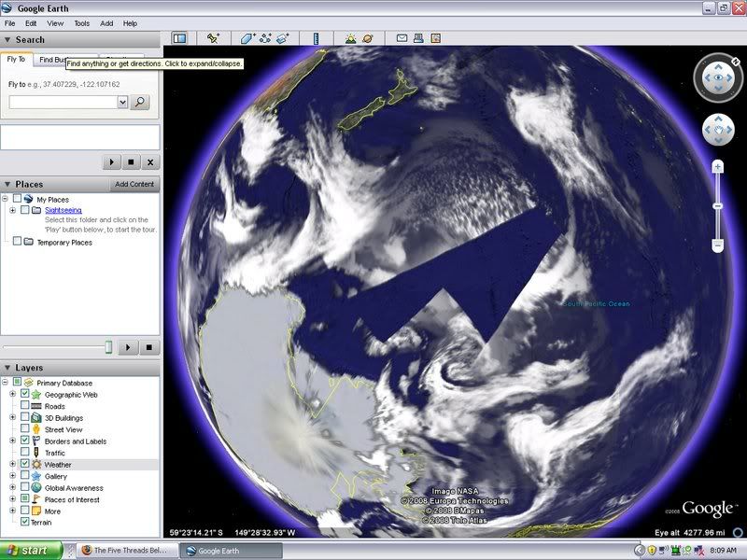Toggle the sidebar visibility toolbar icon
Screen dimensions: 747x560
tap(179, 38)
